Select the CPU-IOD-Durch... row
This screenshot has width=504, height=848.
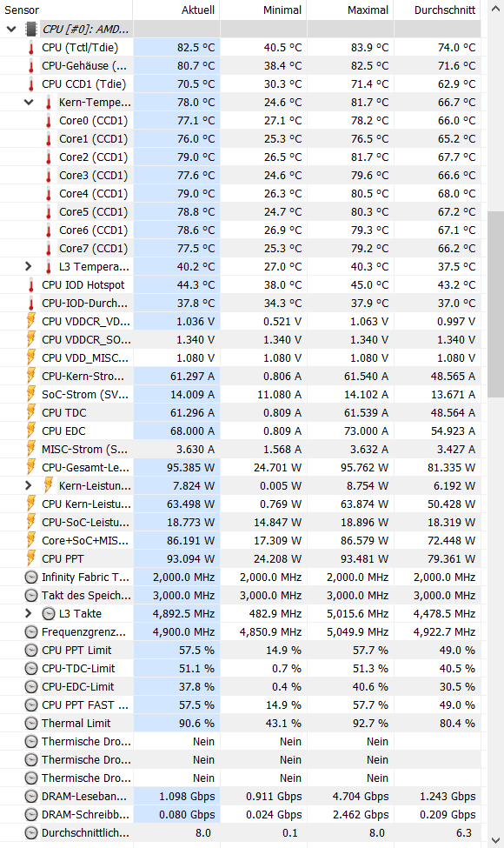pyautogui.click(x=240, y=304)
